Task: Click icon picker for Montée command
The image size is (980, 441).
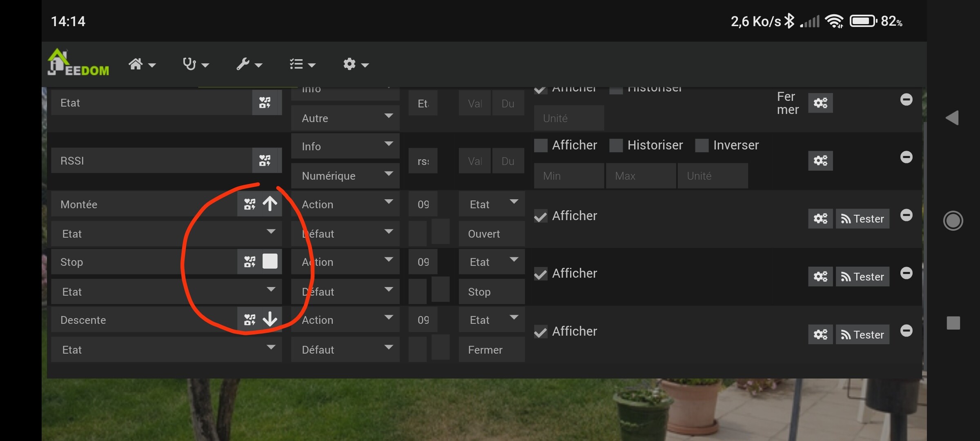Action: tap(249, 204)
